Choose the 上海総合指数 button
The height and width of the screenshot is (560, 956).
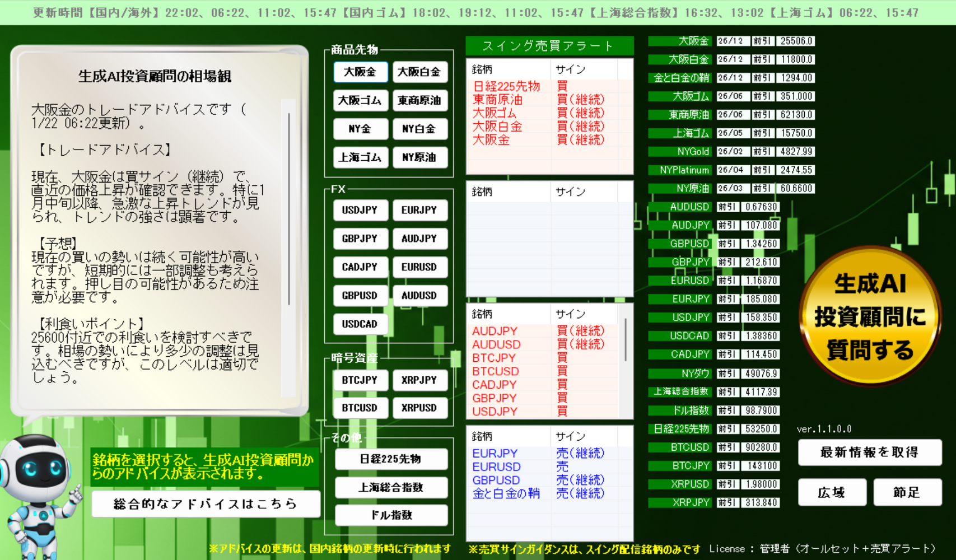391,488
